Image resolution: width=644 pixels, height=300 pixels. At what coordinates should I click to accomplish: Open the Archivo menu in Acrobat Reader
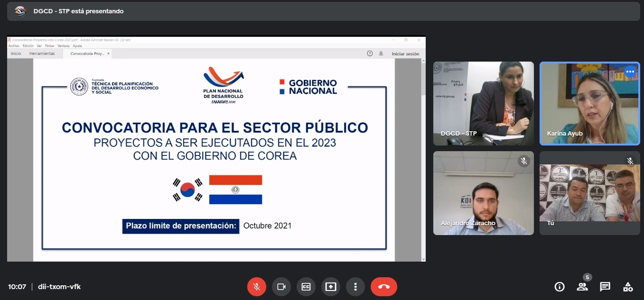pyautogui.click(x=14, y=46)
